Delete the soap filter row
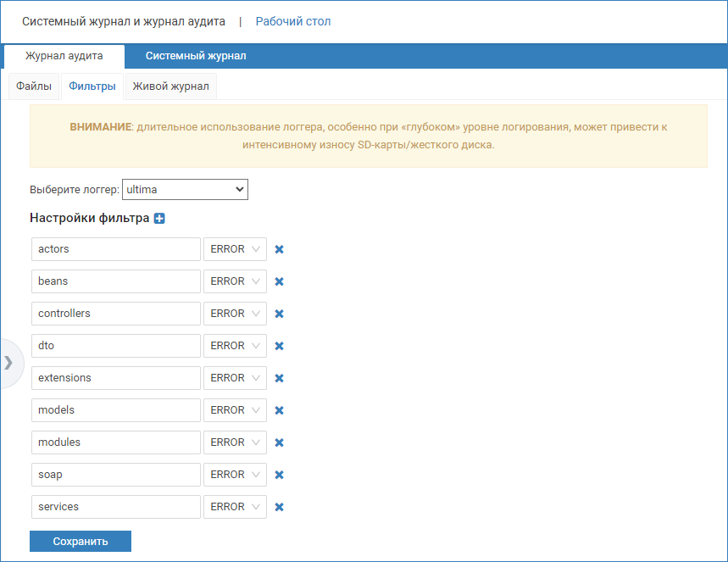The image size is (728, 562). [x=279, y=475]
